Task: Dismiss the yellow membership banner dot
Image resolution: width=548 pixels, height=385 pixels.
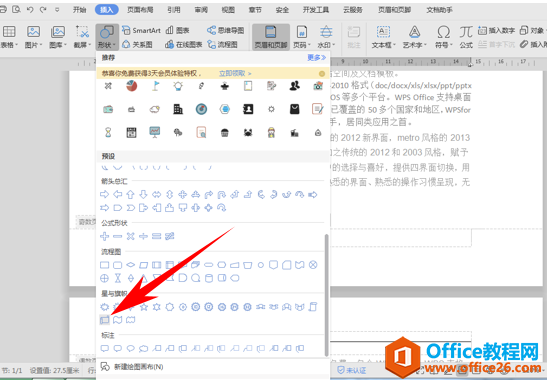Action: (322, 74)
